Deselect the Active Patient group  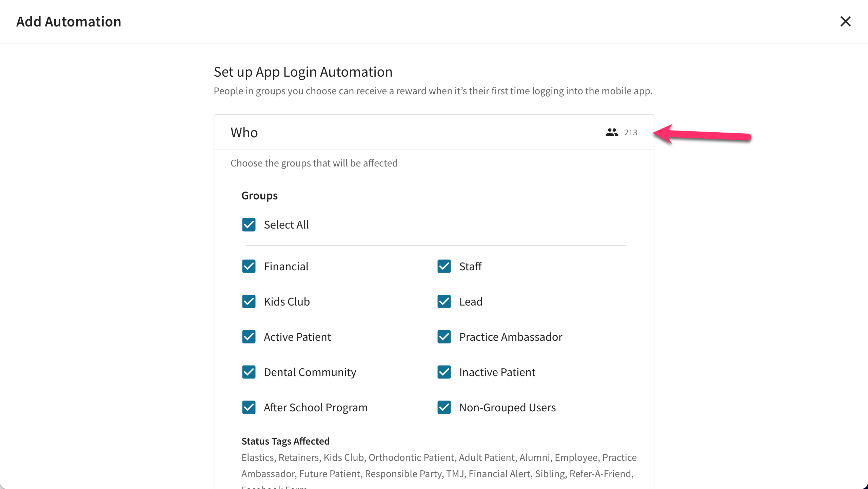point(249,337)
